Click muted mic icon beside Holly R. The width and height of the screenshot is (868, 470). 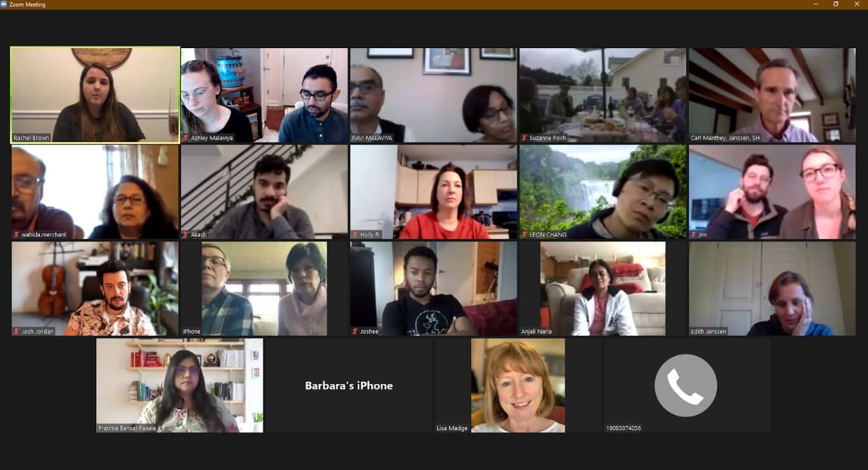click(x=355, y=234)
